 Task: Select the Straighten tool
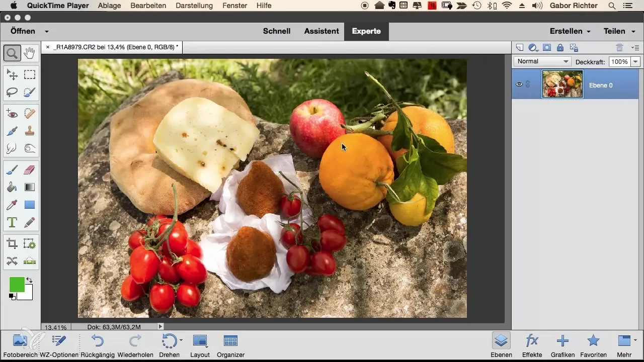point(30,261)
